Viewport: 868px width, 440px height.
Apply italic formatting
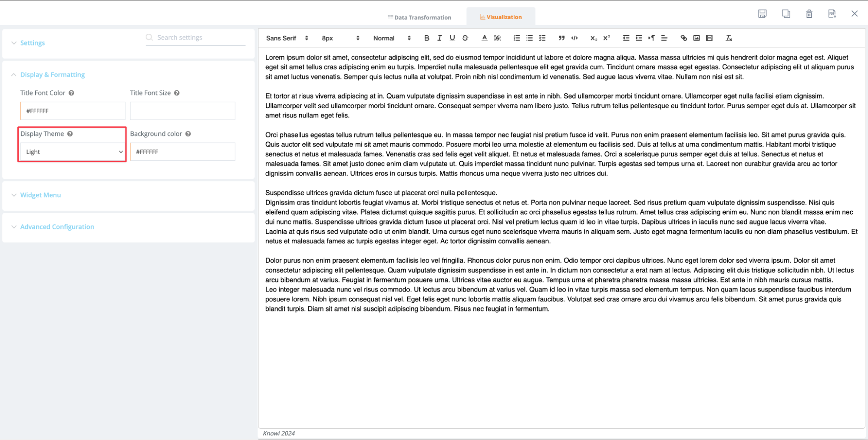[x=439, y=38]
